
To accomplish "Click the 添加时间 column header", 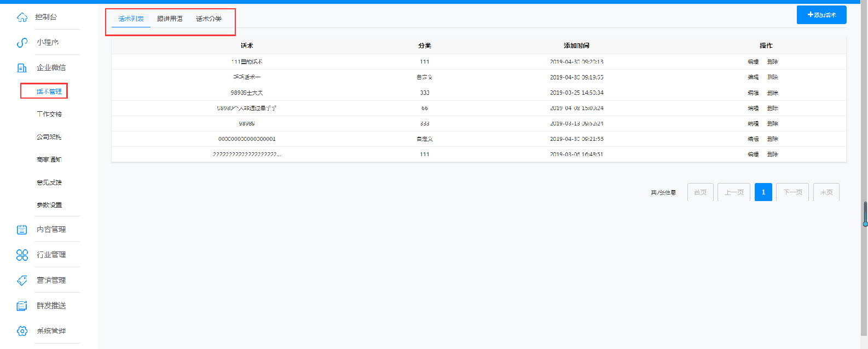I will 577,45.
